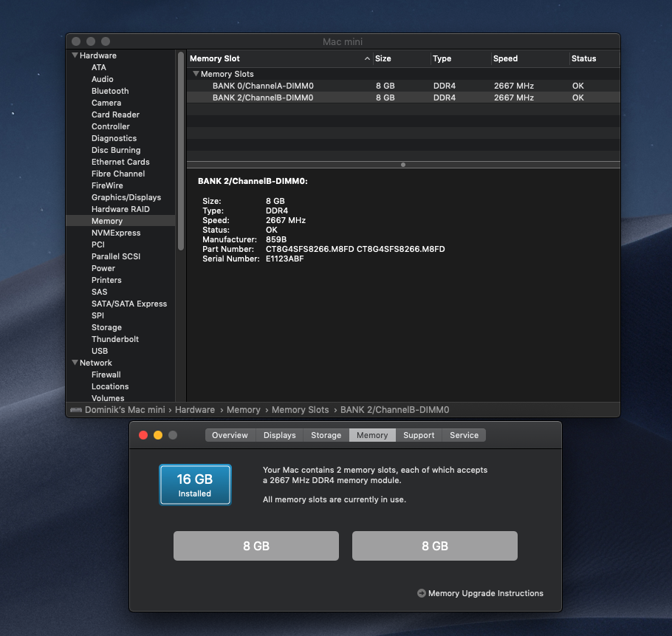The width and height of the screenshot is (672, 636).
Task: Click the Memory Slot column sort arrow
Action: 367,58
